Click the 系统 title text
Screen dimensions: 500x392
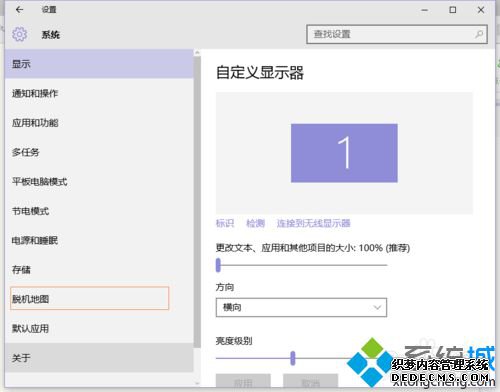coord(51,35)
